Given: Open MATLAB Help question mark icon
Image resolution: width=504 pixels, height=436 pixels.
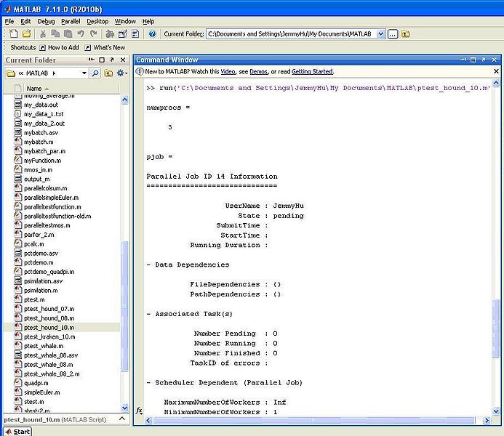Looking at the screenshot, I should (153, 33).
